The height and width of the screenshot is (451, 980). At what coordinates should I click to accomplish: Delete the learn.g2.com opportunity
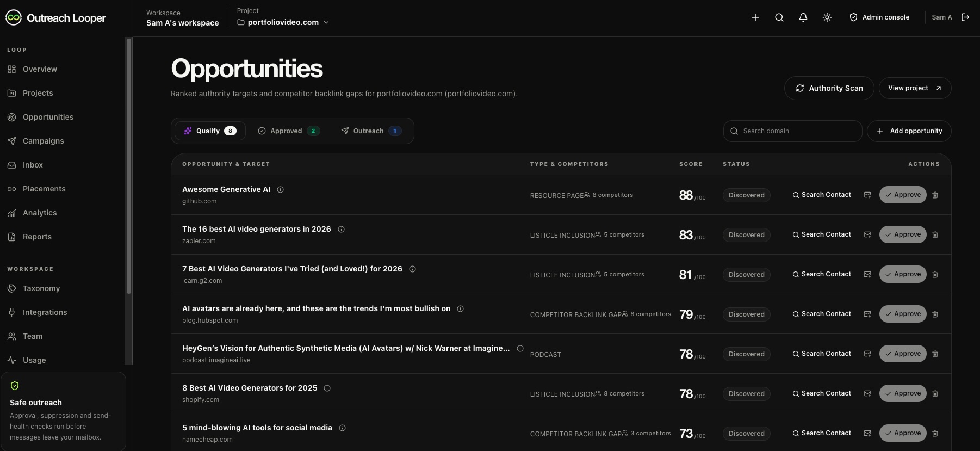pos(935,274)
